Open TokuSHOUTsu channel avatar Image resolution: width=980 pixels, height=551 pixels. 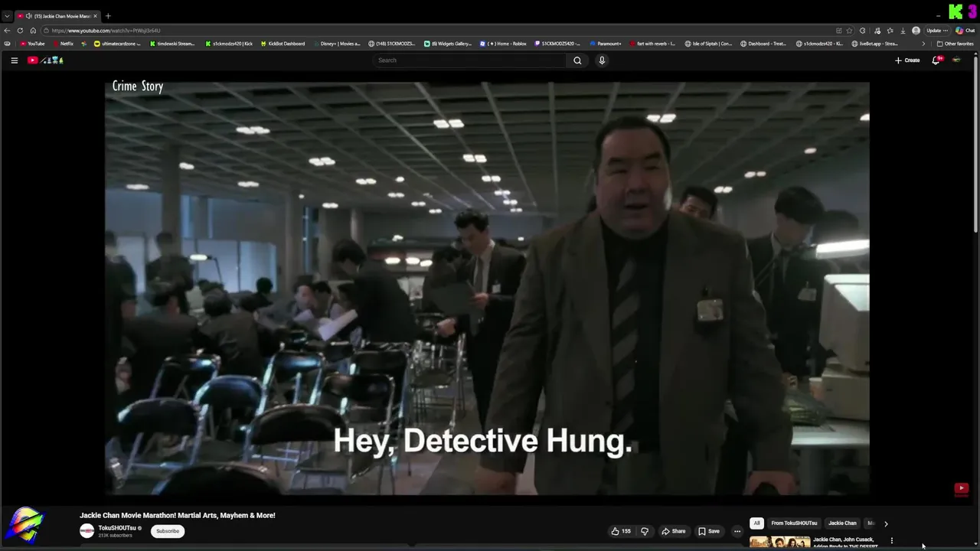click(87, 530)
